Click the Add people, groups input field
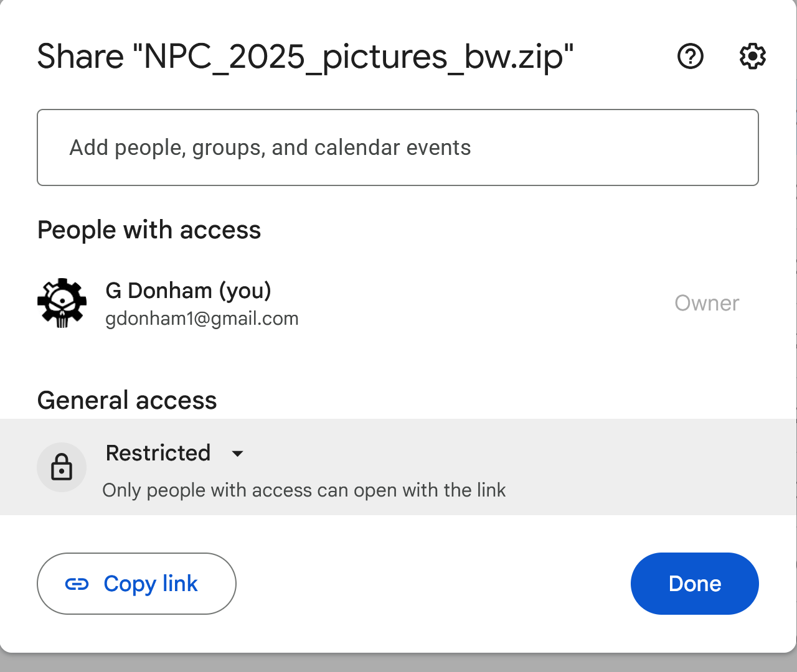Image resolution: width=797 pixels, height=672 pixels. click(397, 147)
